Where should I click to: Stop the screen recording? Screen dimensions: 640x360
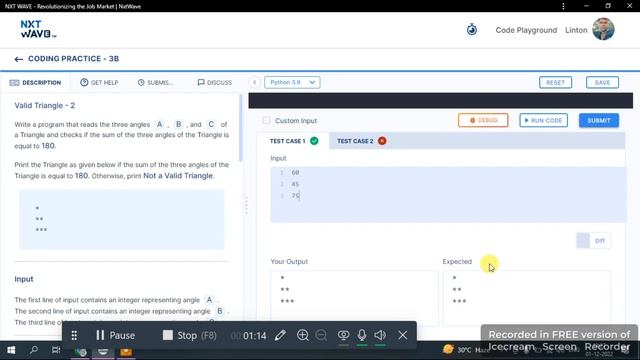(x=189, y=336)
